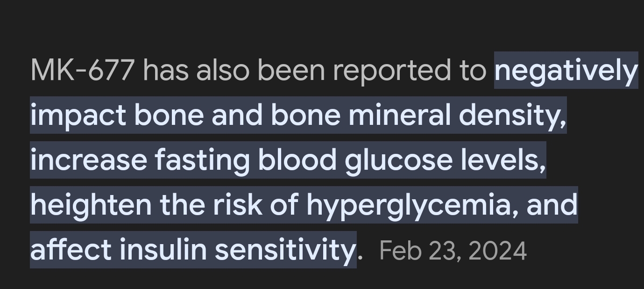Click the highlighted word 'increase'
Screen dimensions: 644x289
tap(88, 160)
